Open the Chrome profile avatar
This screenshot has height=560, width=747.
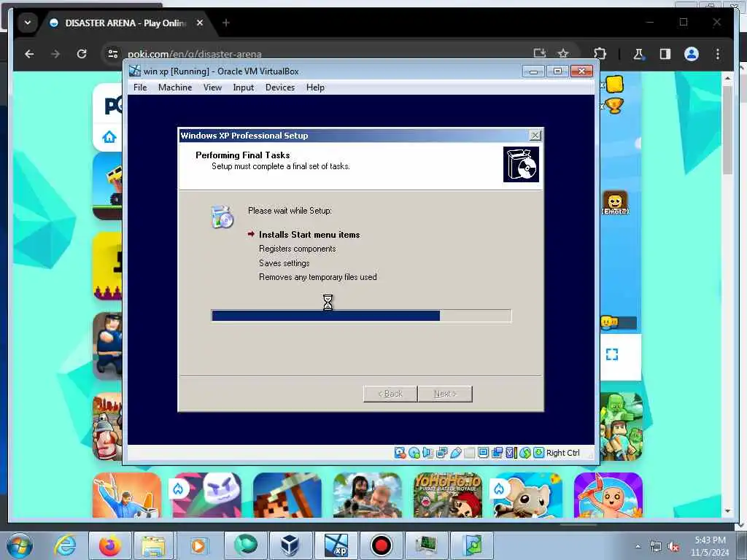692,54
